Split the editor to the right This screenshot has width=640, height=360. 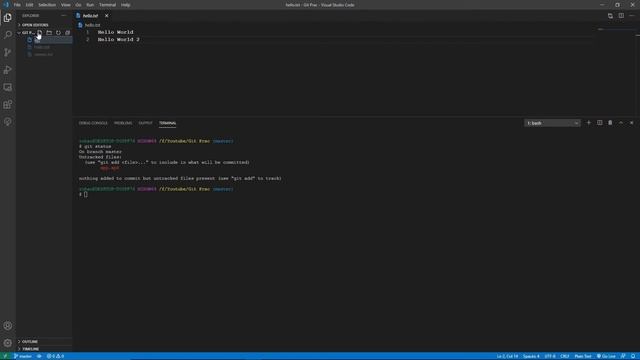pyautogui.click(x=621, y=16)
